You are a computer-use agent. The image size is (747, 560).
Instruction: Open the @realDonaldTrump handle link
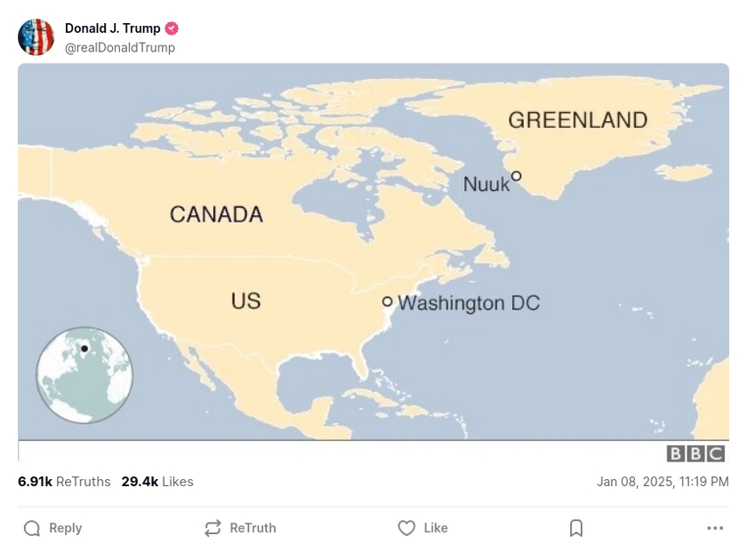tap(121, 47)
